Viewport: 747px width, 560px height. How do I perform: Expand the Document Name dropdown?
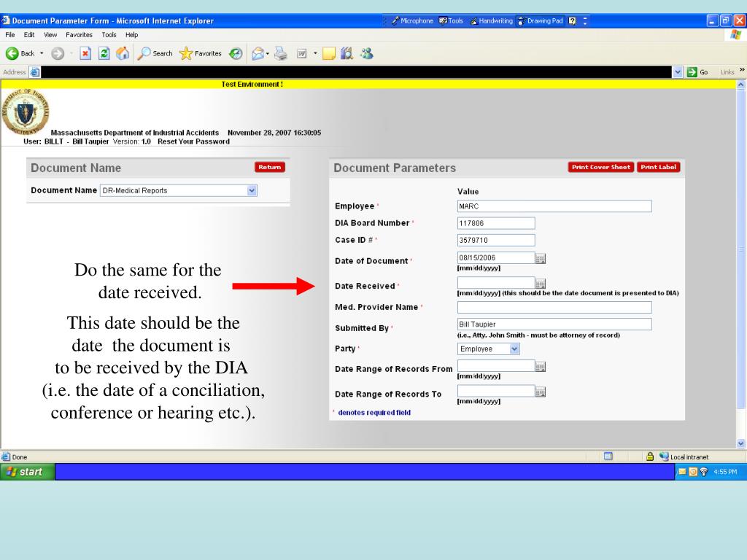[x=252, y=190]
